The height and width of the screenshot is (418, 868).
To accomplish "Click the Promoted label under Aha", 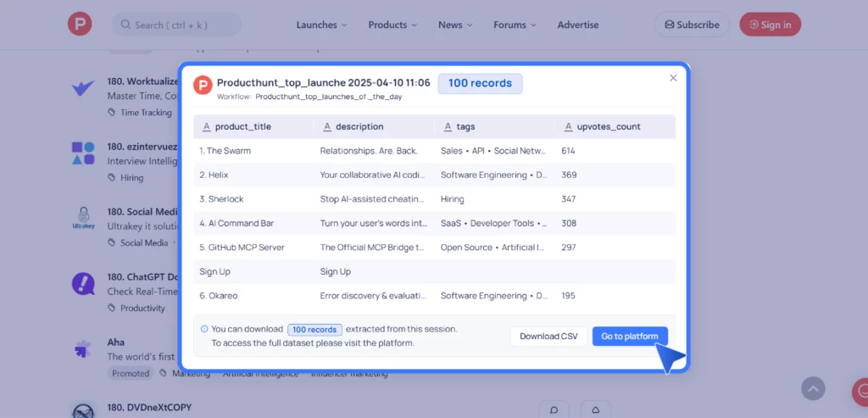I will coord(131,373).
